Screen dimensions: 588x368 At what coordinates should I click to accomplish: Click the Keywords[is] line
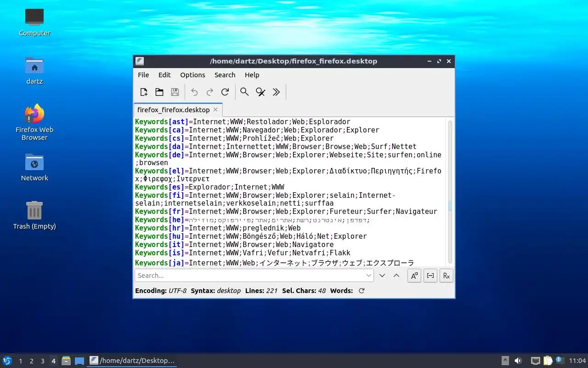click(x=243, y=253)
